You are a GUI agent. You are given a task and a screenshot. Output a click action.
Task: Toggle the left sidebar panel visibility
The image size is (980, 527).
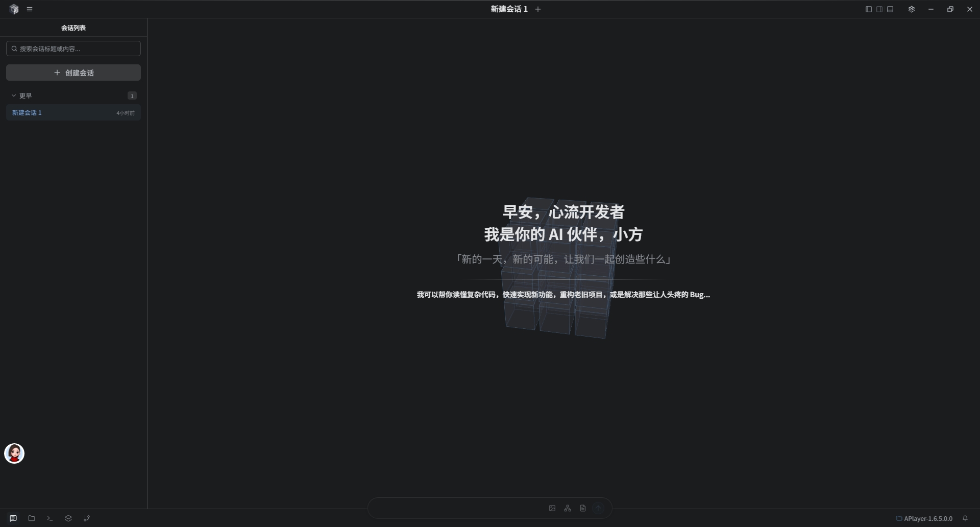(868, 9)
